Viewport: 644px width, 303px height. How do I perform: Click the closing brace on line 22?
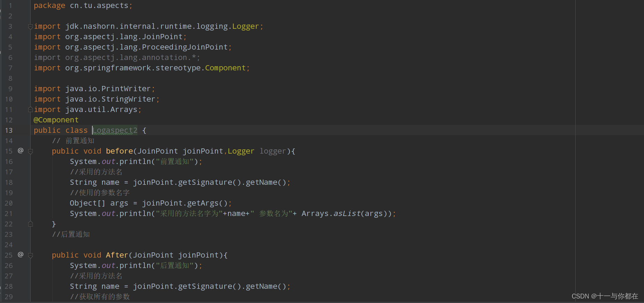(54, 224)
